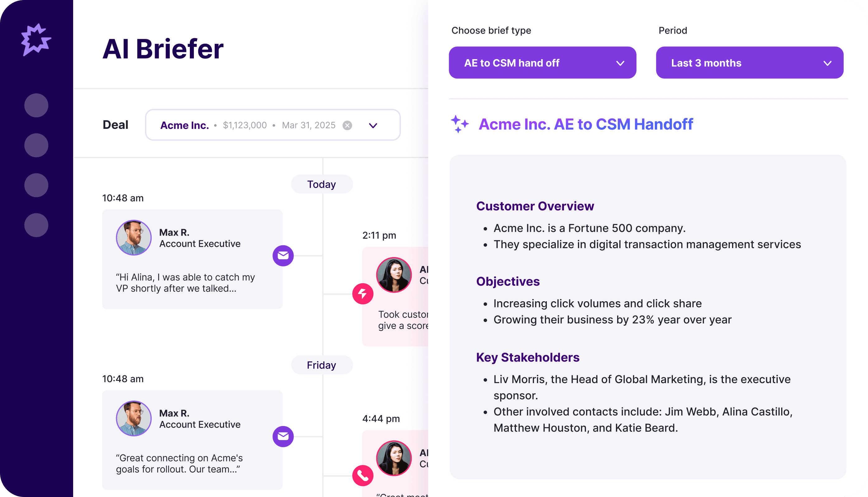
Task: Clear the Acme Inc. deal filter with the x
Action: [x=347, y=125]
